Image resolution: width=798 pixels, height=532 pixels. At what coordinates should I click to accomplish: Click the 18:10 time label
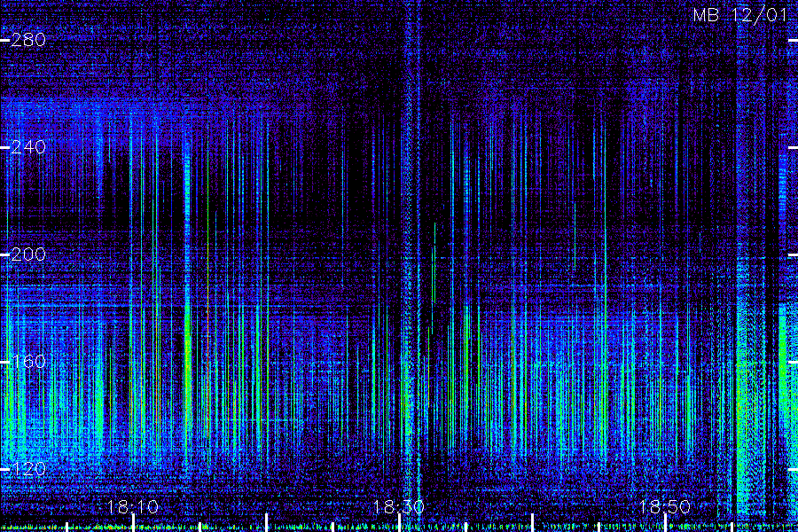coord(133,506)
